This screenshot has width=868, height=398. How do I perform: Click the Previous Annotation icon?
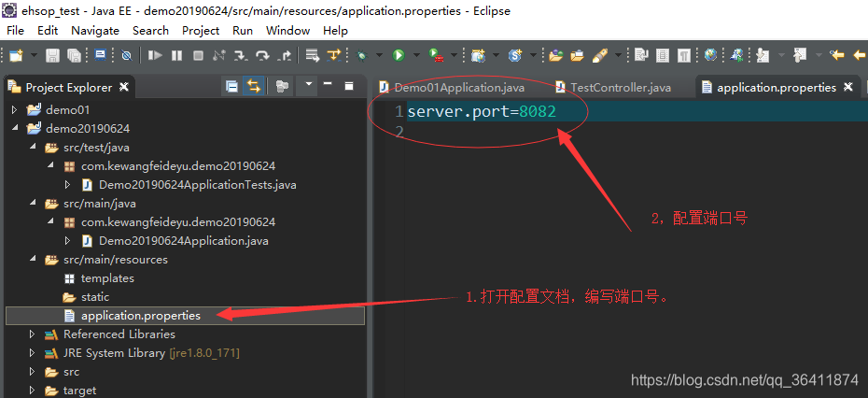[x=800, y=55]
